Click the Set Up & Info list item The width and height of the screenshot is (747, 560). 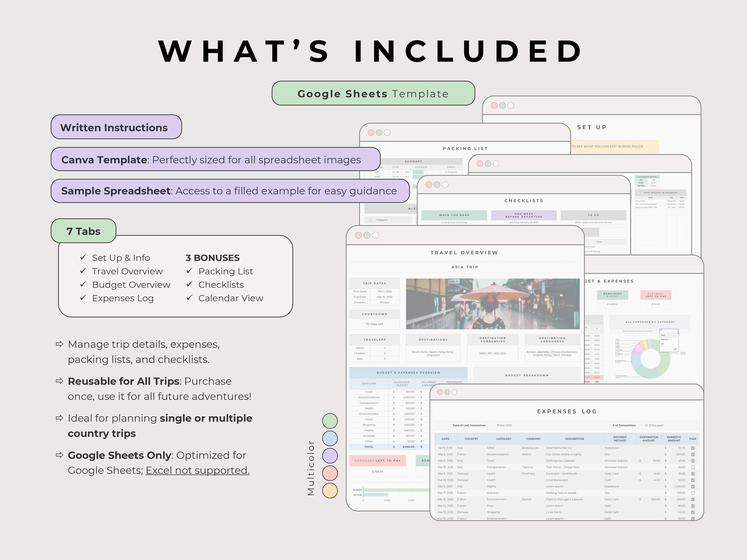point(121,258)
